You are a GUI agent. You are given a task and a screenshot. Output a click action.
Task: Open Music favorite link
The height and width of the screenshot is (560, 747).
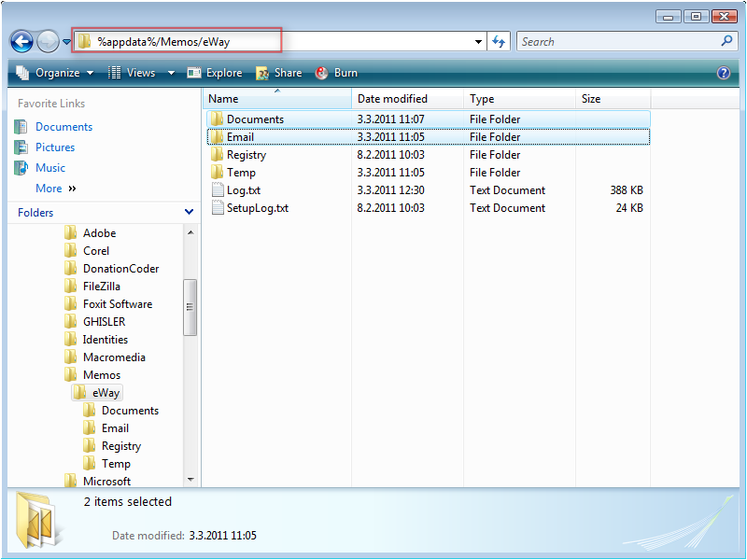pos(50,168)
